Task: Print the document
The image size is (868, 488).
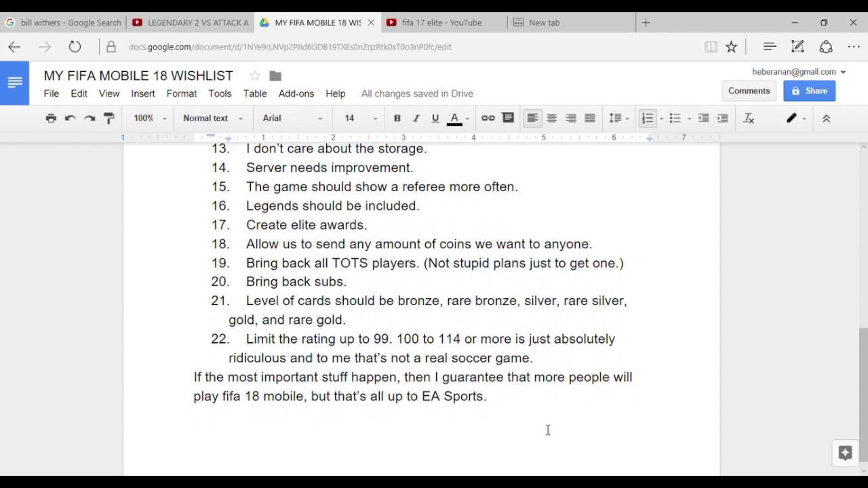Action: pyautogui.click(x=51, y=118)
